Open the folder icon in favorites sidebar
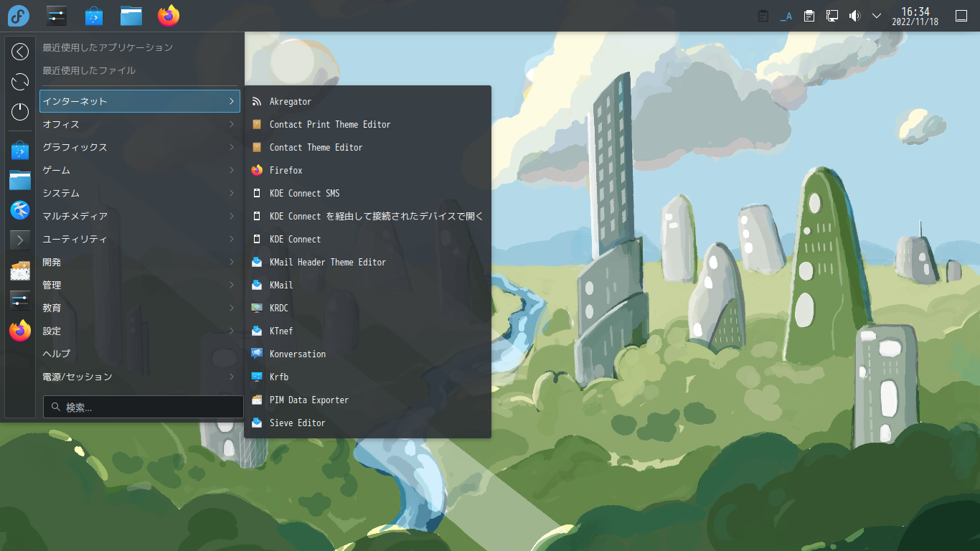 tap(20, 180)
